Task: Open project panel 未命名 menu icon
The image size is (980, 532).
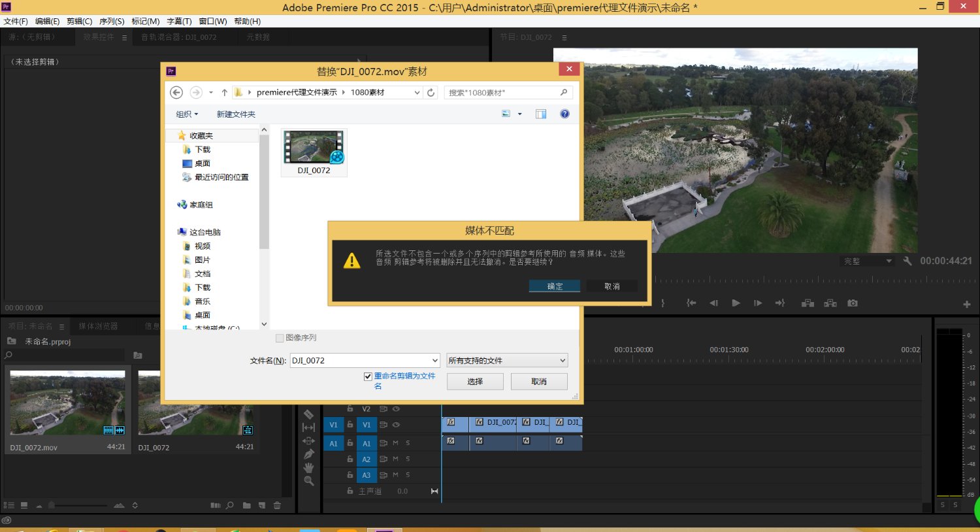Action: (x=61, y=326)
